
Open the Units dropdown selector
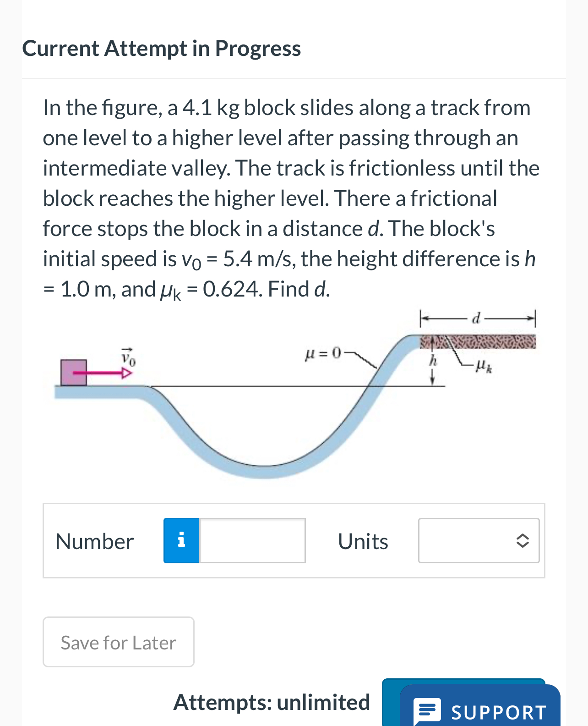(478, 540)
